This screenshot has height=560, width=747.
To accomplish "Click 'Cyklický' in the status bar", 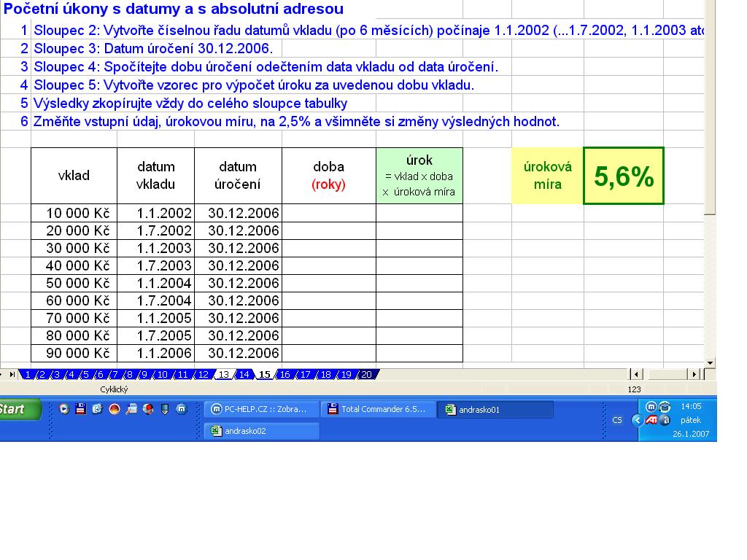I will [114, 389].
